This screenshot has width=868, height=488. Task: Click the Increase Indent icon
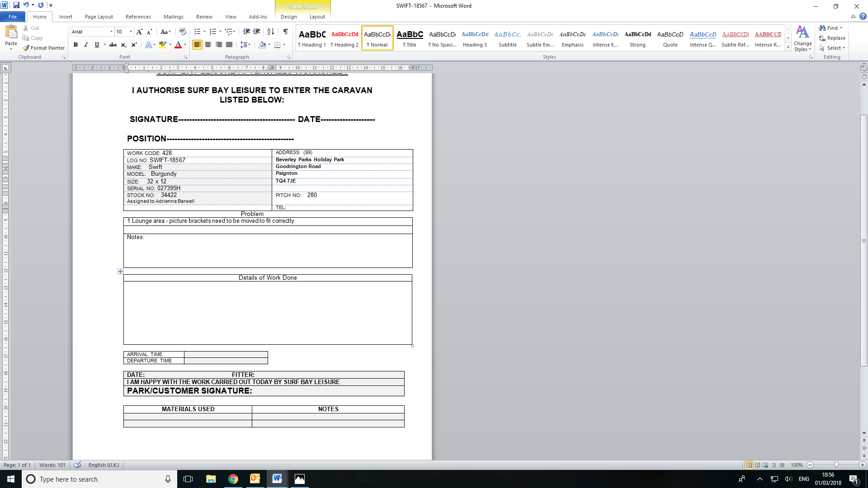[256, 32]
